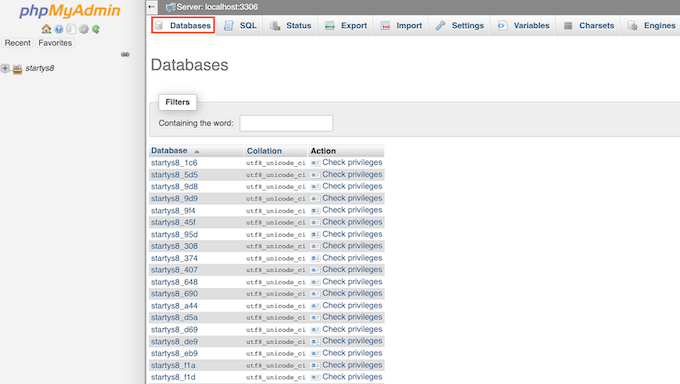Click the phpMyAdmin logo
Image resolution: width=680 pixels, height=384 pixels.
click(69, 10)
